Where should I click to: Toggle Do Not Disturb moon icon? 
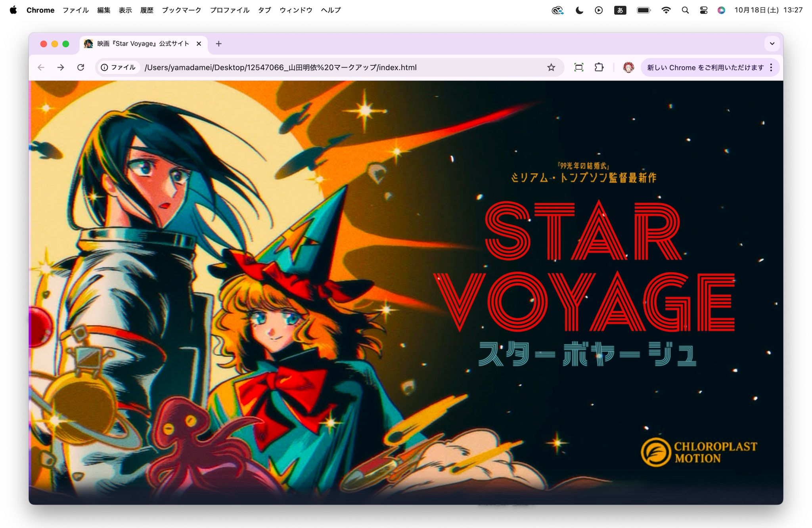pos(579,10)
